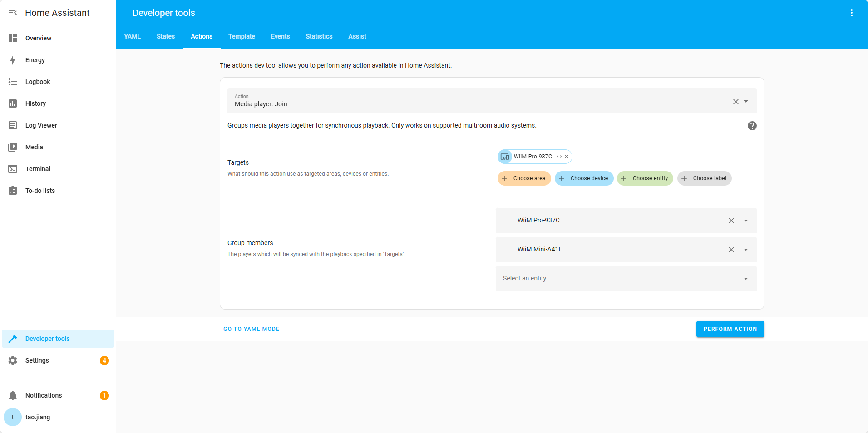The height and width of the screenshot is (433, 868).
Task: Switch to the Assist tab
Action: [x=357, y=36]
